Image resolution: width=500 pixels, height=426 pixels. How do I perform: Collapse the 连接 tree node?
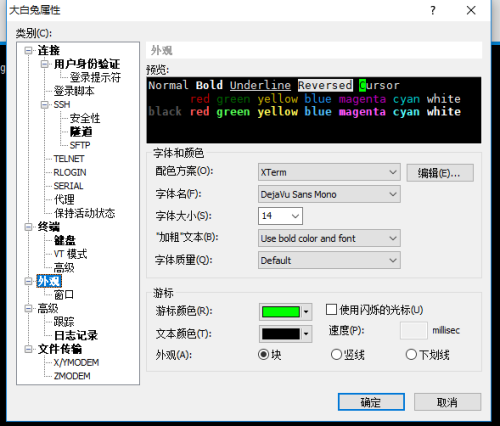(29, 51)
